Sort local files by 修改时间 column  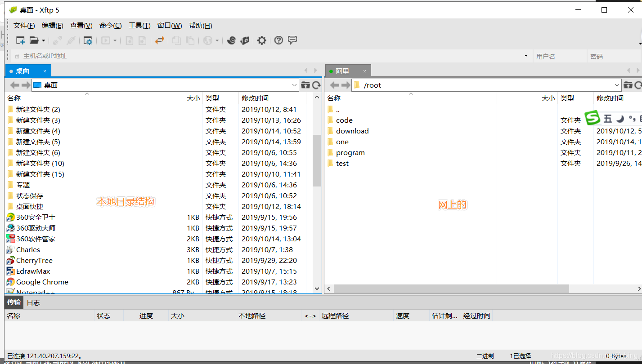click(272, 98)
